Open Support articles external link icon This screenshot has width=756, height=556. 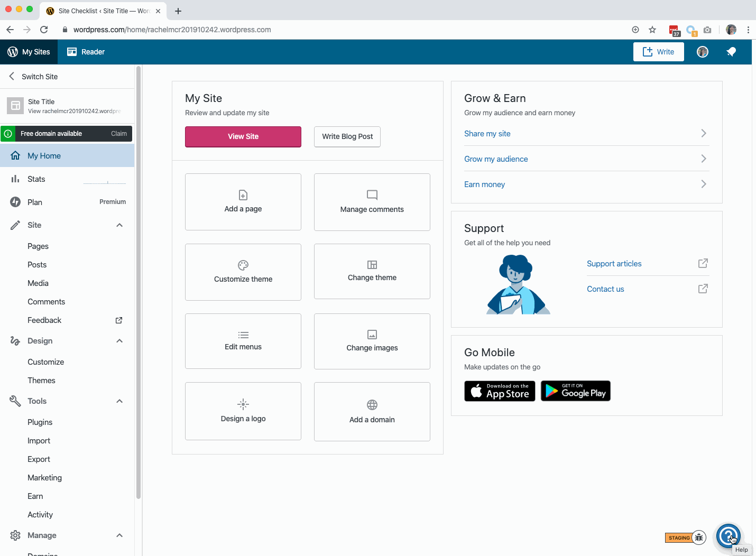pos(703,263)
